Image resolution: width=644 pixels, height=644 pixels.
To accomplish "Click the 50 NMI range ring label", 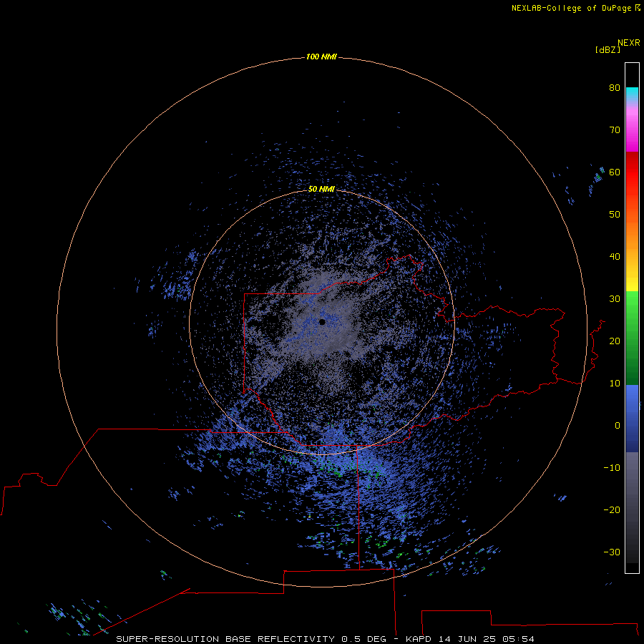I will coord(321,189).
